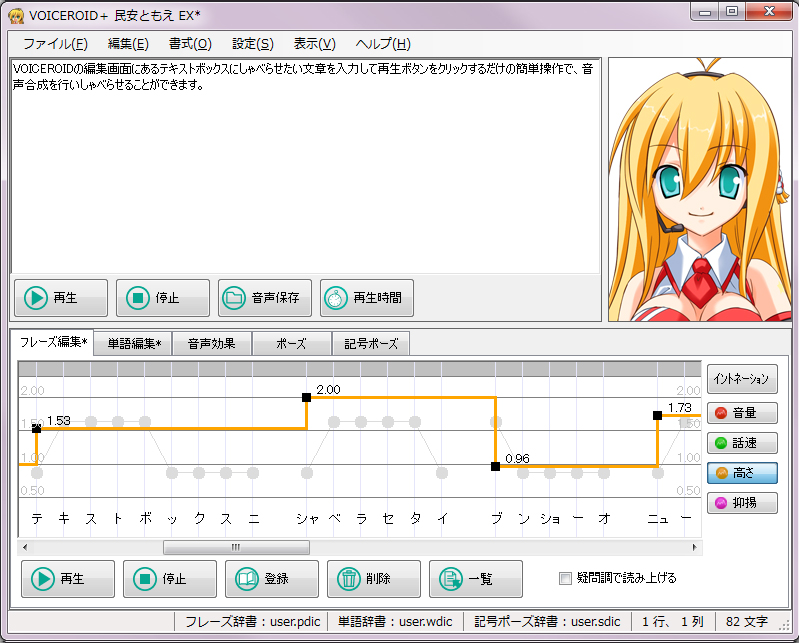This screenshot has width=799, height=643.
Task: Open the 表示(V) menu
Action: coord(314,44)
